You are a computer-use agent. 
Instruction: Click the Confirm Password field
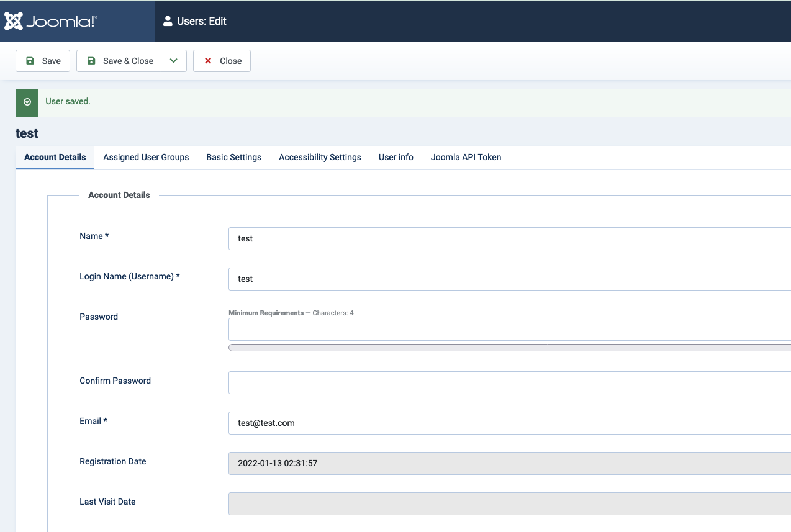tap(509, 382)
